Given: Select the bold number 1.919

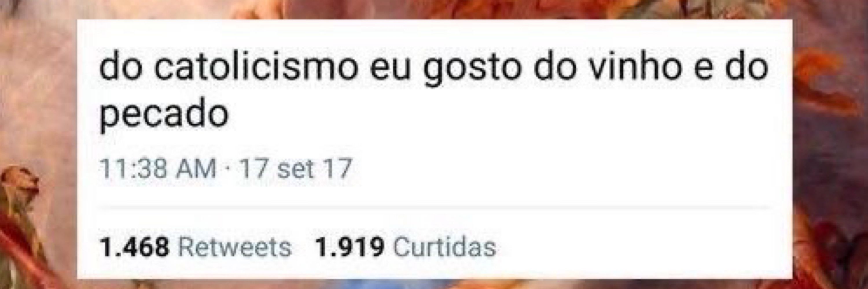Looking at the screenshot, I should click(x=350, y=247).
